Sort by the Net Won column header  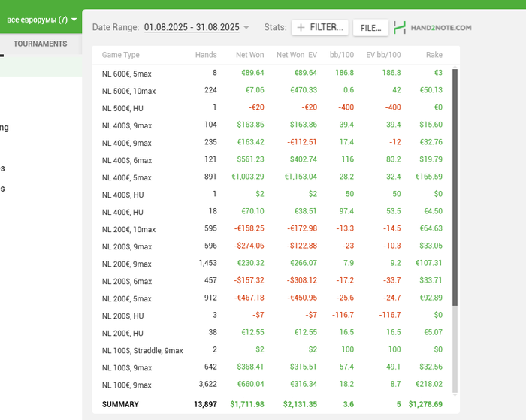249,55
